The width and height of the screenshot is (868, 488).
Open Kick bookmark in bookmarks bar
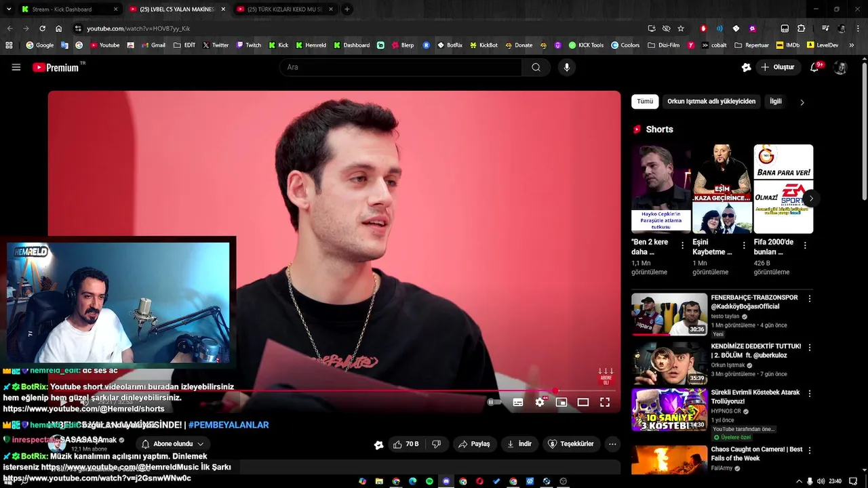[278, 45]
